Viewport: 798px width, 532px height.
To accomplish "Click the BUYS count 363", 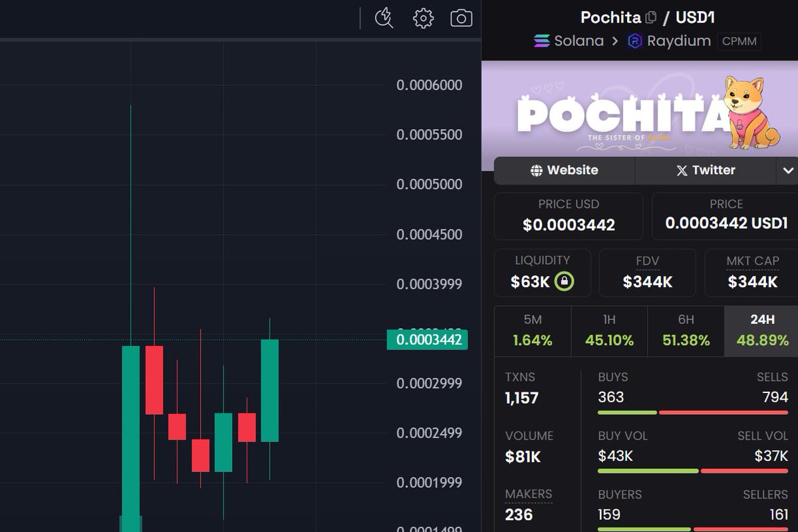I will tap(611, 397).
